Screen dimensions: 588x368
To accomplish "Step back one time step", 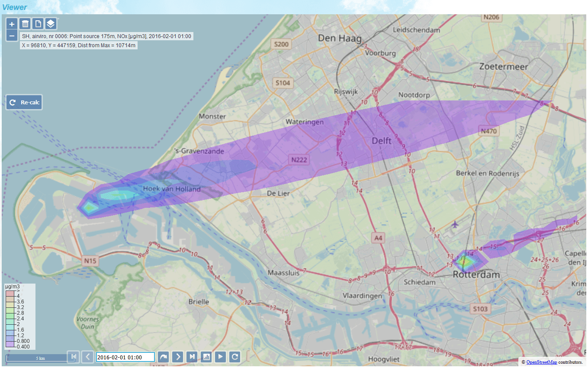I will click(x=88, y=357).
